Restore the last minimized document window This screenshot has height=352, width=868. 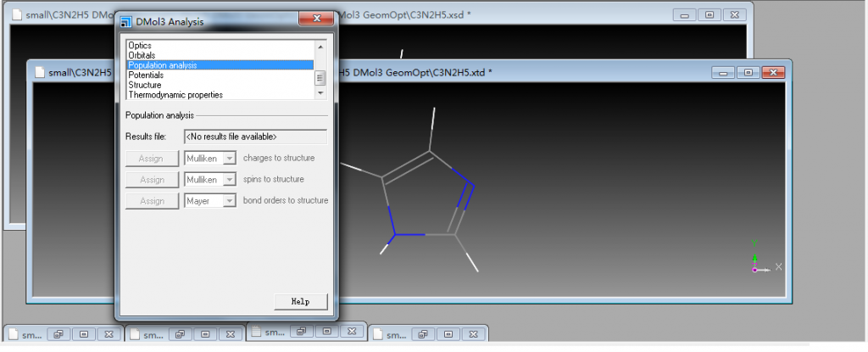tap(424, 334)
